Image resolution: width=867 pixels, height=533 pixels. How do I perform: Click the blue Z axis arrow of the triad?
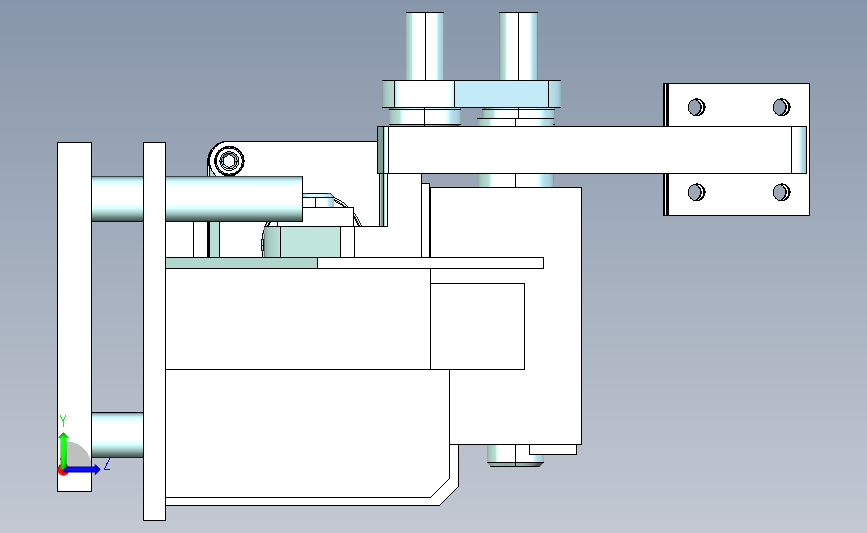tap(83, 469)
